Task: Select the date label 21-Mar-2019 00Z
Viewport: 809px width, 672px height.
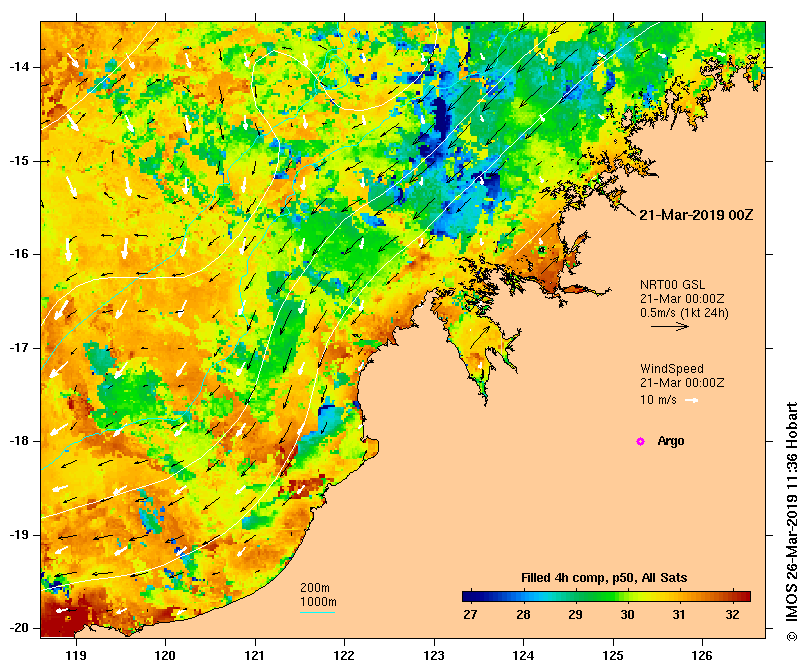Action: coord(696,215)
